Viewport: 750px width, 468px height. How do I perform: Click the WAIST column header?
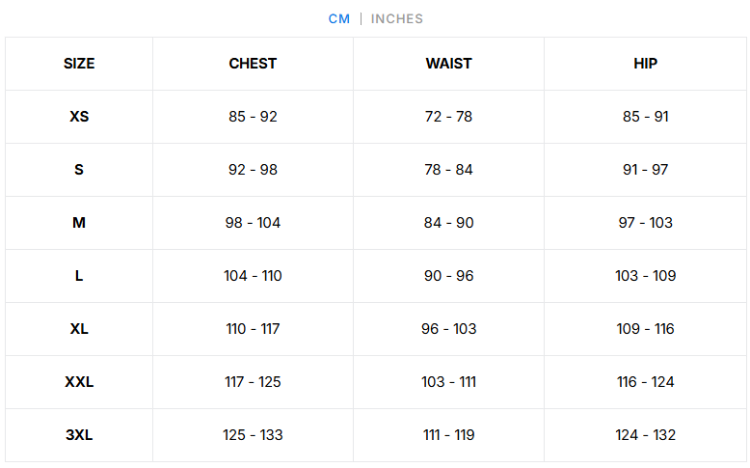448,64
